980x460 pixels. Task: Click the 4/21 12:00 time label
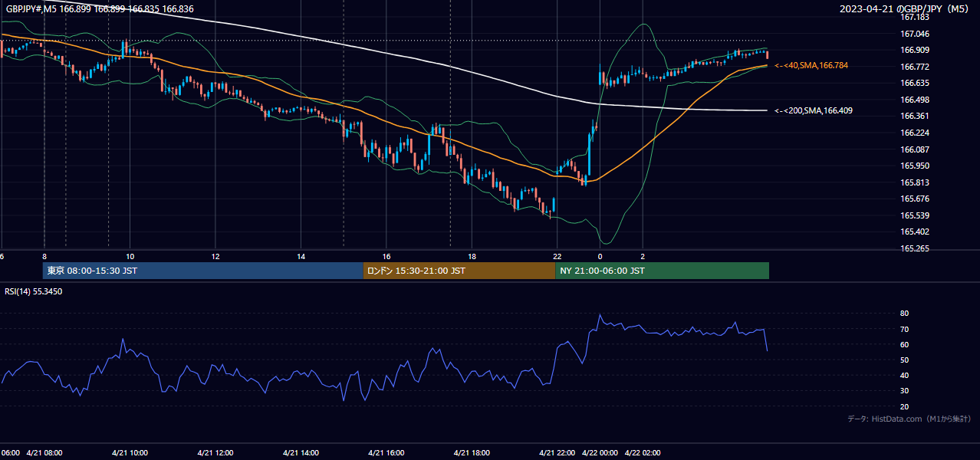(215, 453)
